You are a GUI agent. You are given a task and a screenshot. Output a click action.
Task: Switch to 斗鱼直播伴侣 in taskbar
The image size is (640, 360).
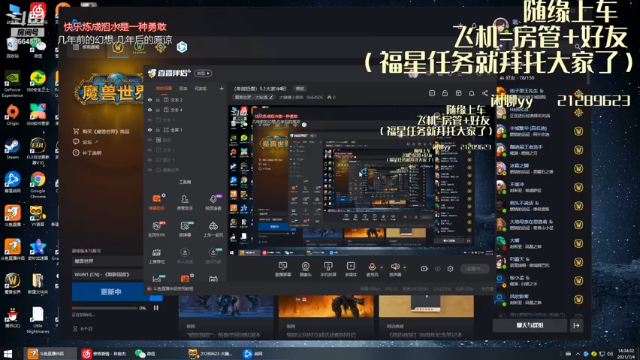tap(50, 353)
